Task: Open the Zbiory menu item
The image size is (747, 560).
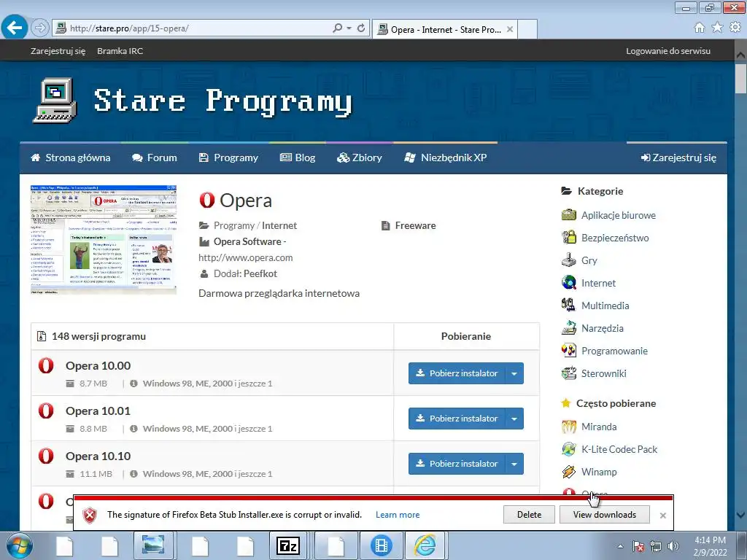Action: coord(360,157)
